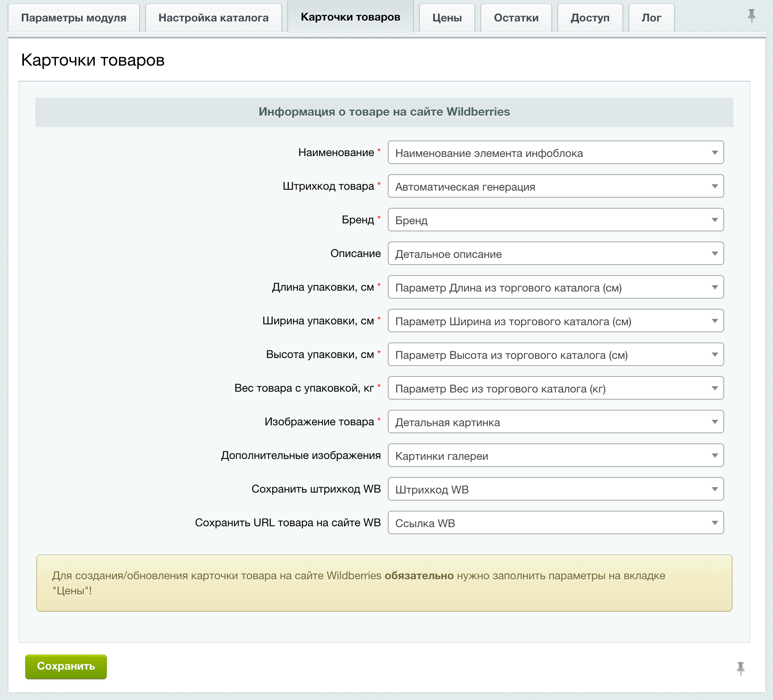Expand the Сохранить URL товара dropdown

click(x=555, y=523)
